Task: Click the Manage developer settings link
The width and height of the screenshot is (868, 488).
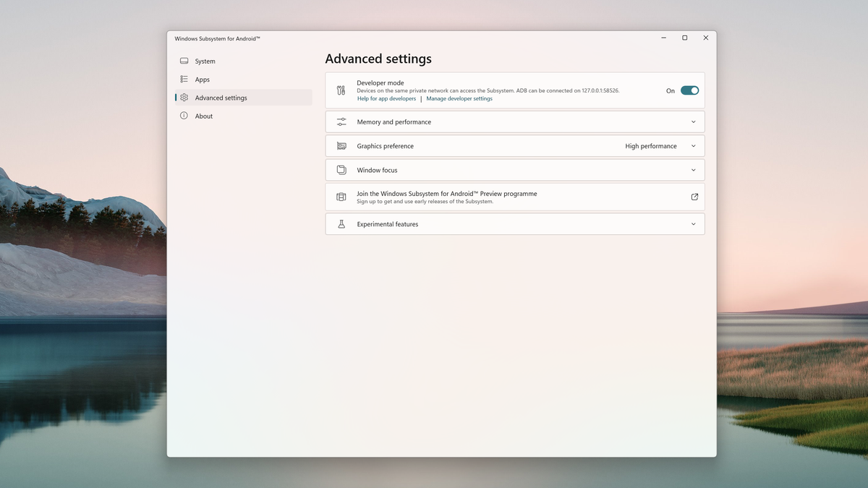Action: 459,98
